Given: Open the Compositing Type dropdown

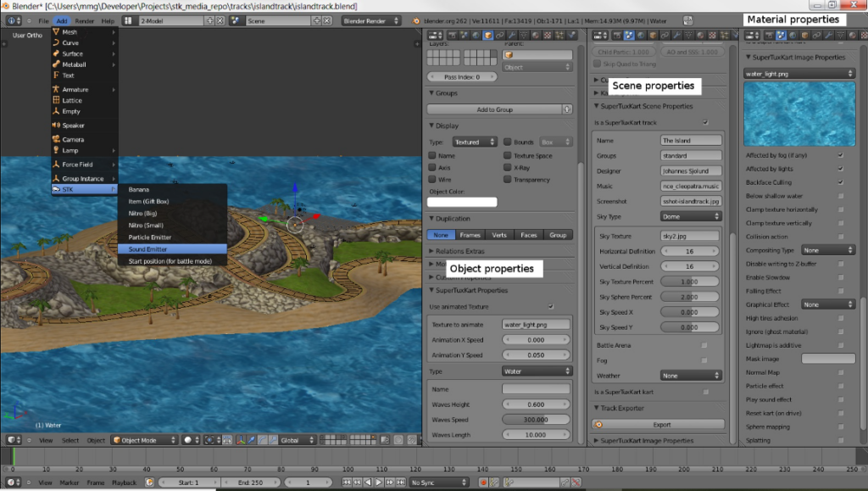Looking at the screenshot, I should pos(828,249).
